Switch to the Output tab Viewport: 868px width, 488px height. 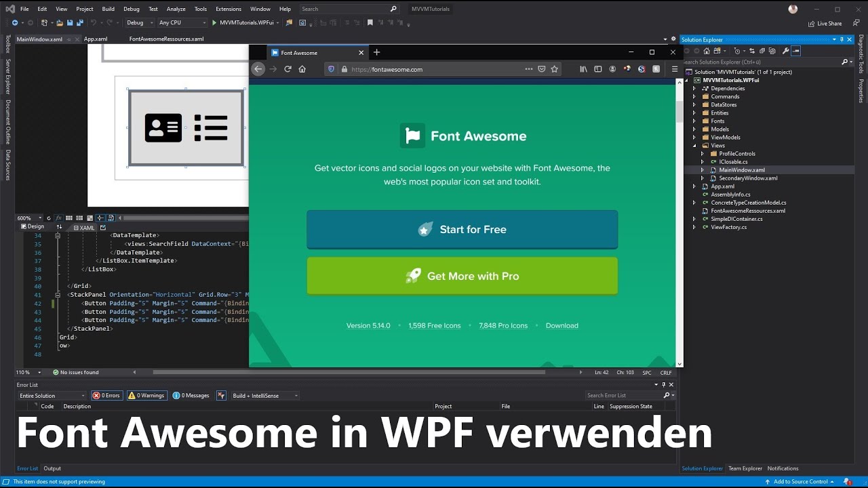(x=52, y=468)
